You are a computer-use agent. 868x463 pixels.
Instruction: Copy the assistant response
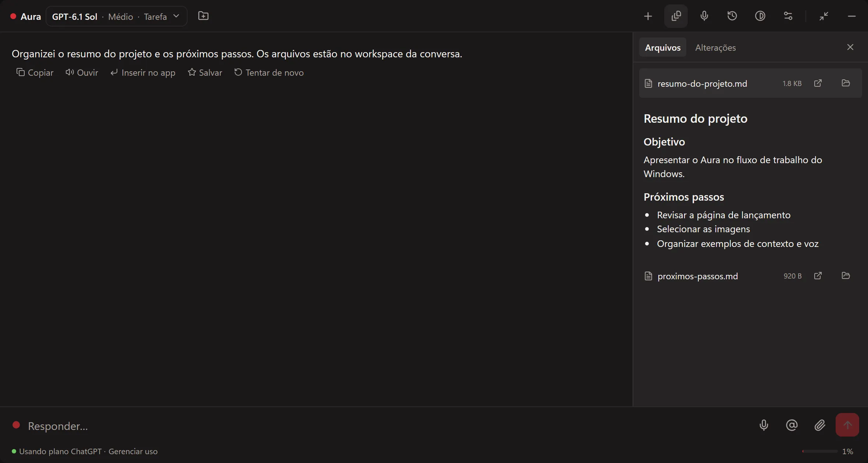35,73
